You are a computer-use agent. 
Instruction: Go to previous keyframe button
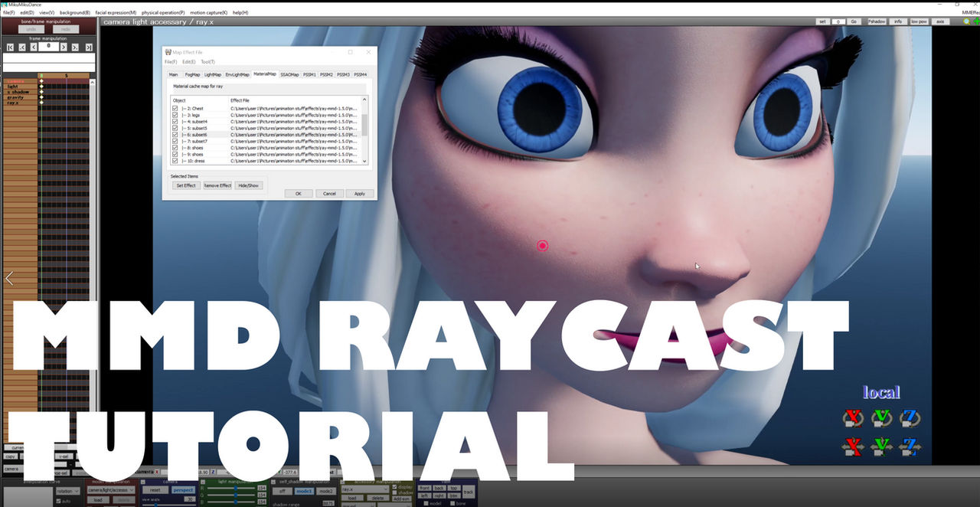(22, 47)
